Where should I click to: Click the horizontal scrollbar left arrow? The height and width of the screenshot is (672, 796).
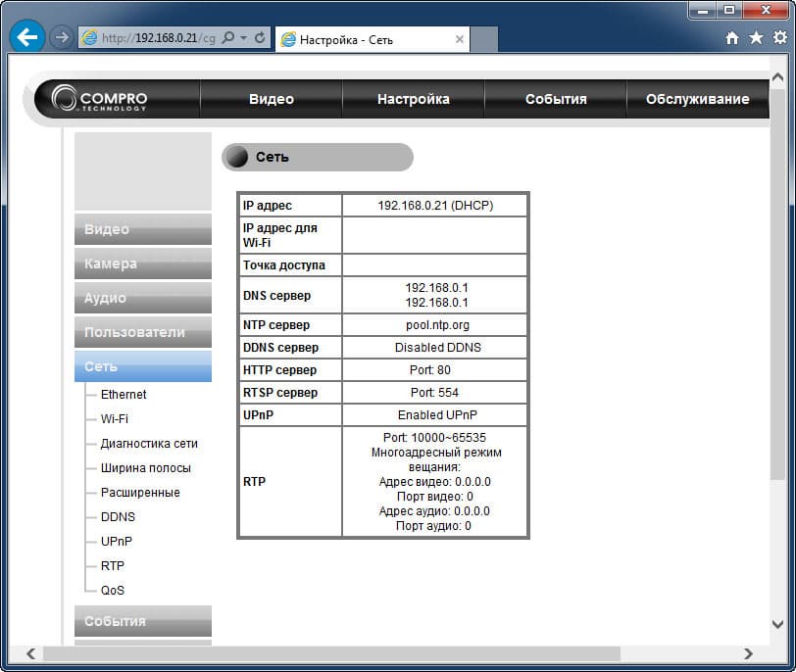31,653
